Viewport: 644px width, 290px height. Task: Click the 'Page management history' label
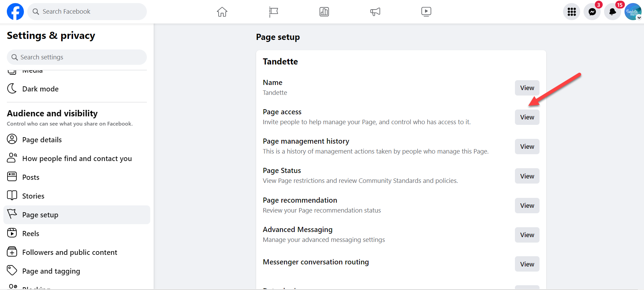306,141
